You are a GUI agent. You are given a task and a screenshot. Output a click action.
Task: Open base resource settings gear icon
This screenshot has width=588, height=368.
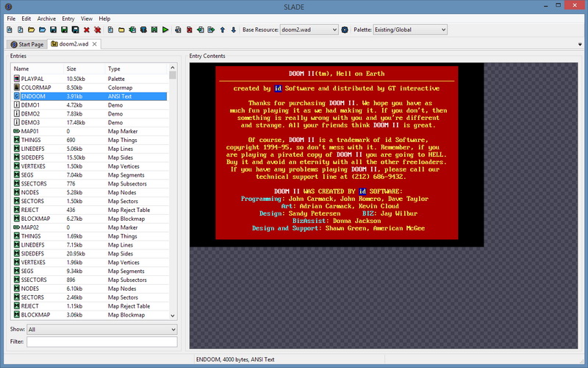tap(345, 30)
